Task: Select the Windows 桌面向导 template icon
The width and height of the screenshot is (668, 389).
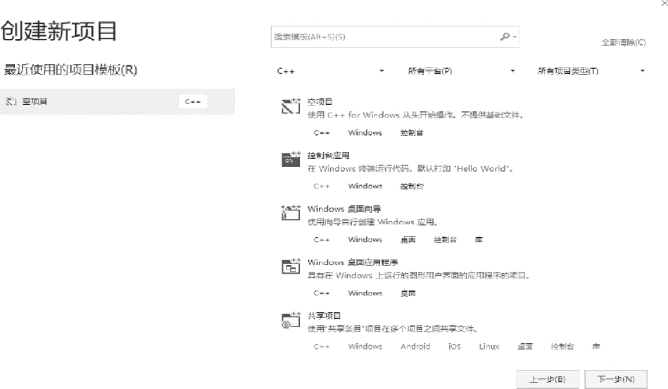Action: 291,213
